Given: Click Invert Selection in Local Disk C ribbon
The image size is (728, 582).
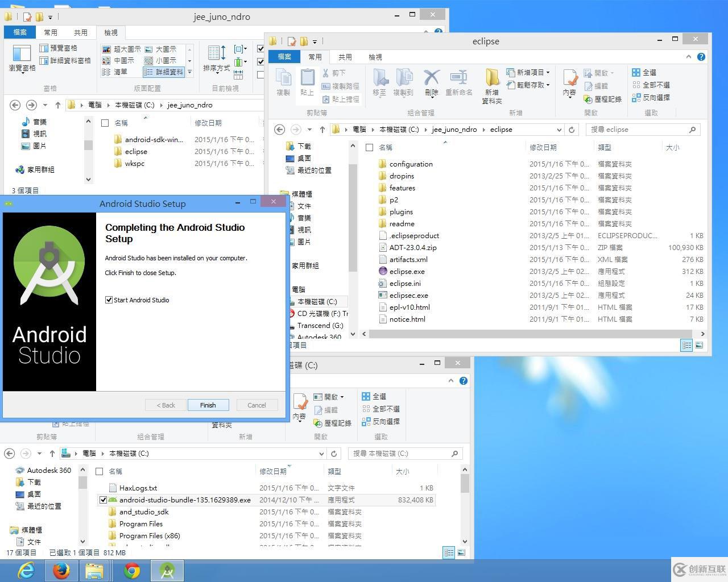Looking at the screenshot, I should pyautogui.click(x=380, y=421).
